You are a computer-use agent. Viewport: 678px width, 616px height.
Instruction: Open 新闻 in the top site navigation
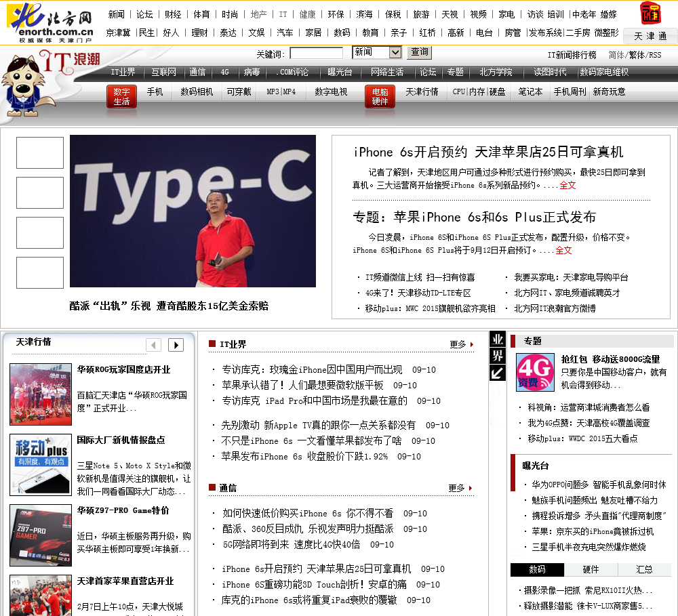117,15
